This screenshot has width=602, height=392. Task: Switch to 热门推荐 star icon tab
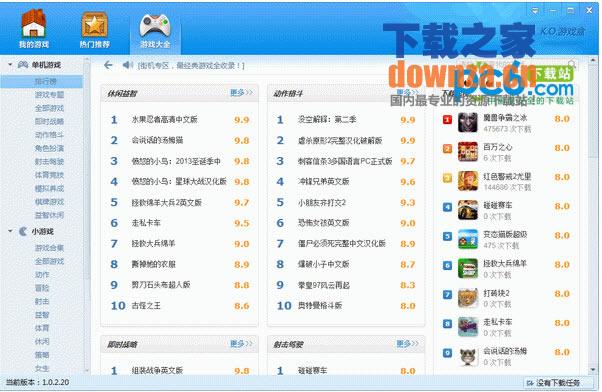(x=94, y=30)
